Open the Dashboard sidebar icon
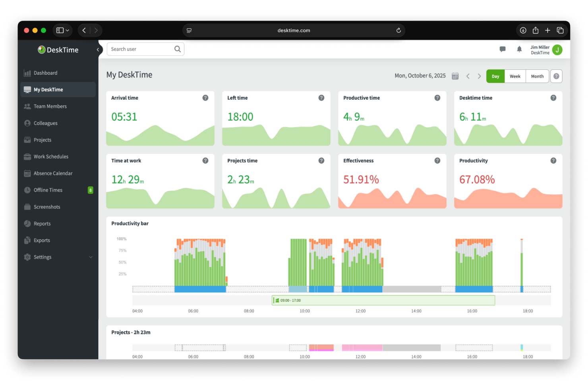This screenshot has width=588, height=392. tap(27, 73)
